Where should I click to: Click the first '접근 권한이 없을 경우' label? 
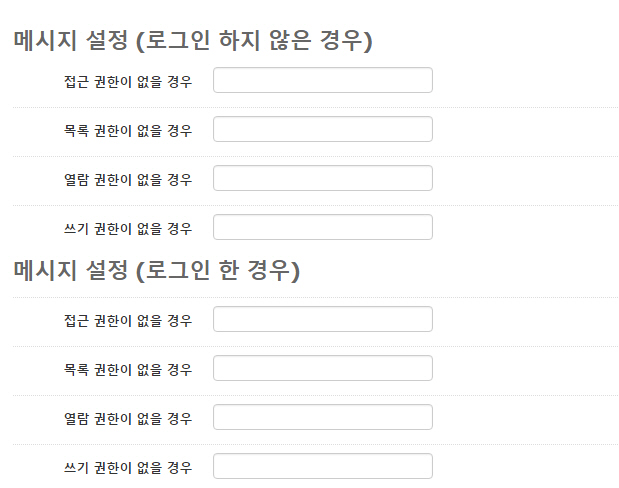[x=127, y=81]
